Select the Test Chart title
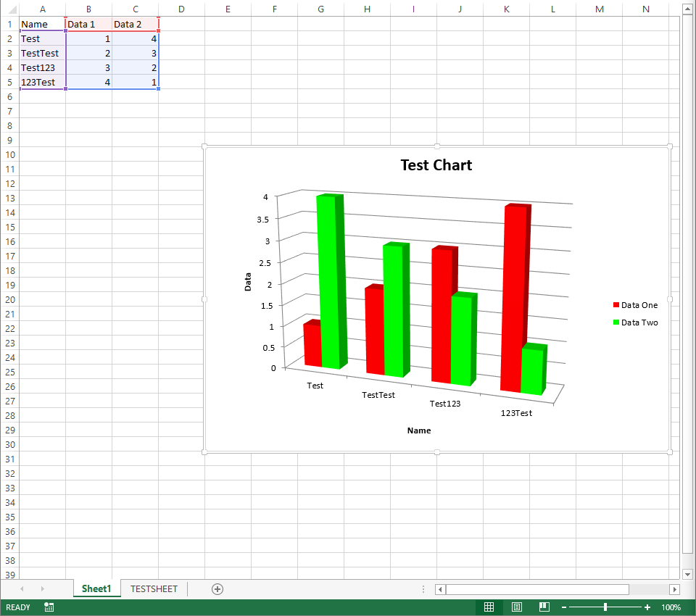696x616 pixels. 436,165
